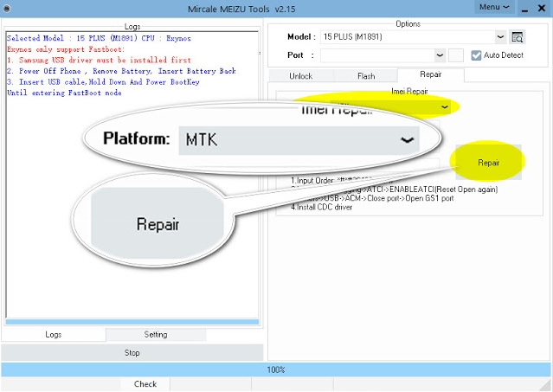Expand the Model dropdown list
Image resolution: width=553 pixels, height=392 pixels.
[x=501, y=37]
